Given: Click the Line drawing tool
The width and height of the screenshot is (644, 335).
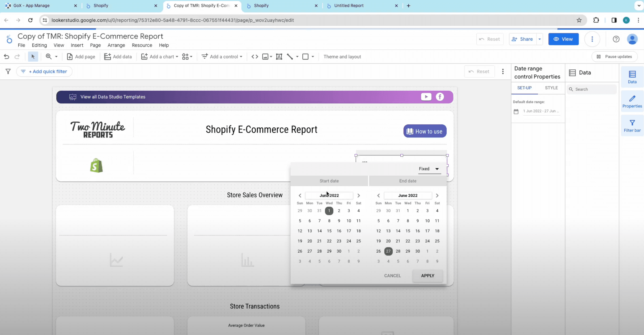Looking at the screenshot, I should click(x=290, y=57).
